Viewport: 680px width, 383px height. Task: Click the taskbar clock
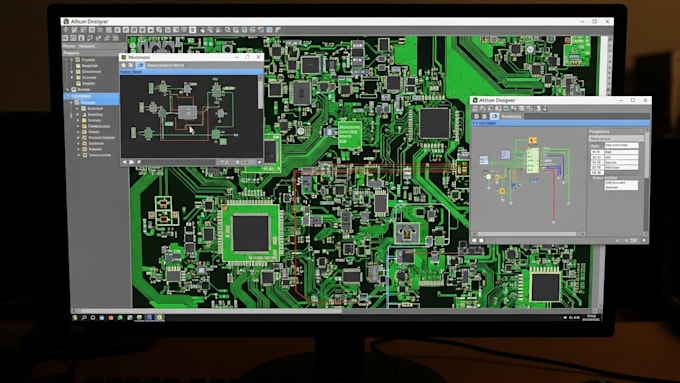(592, 318)
